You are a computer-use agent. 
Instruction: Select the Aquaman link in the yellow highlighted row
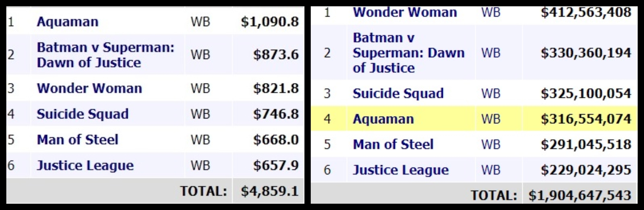click(383, 119)
